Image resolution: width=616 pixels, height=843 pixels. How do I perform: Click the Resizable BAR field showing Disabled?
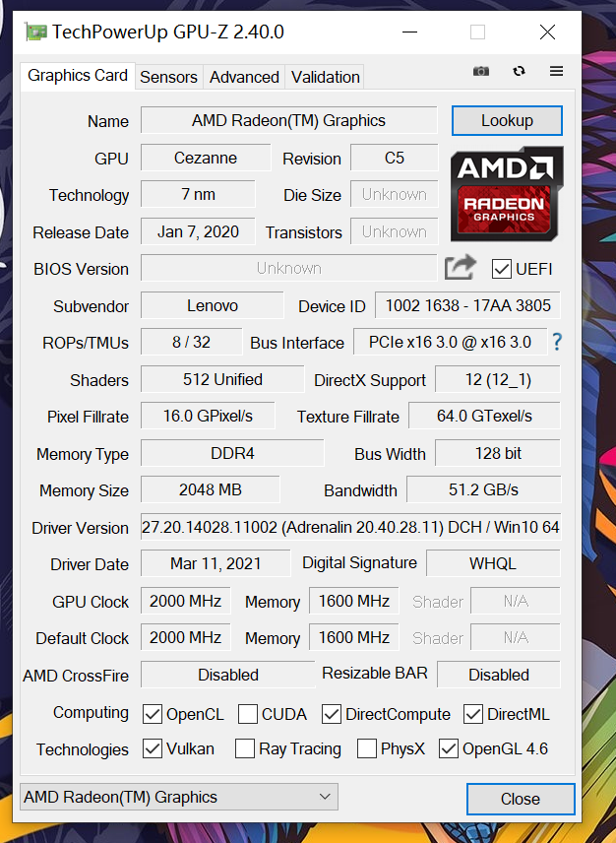click(499, 675)
